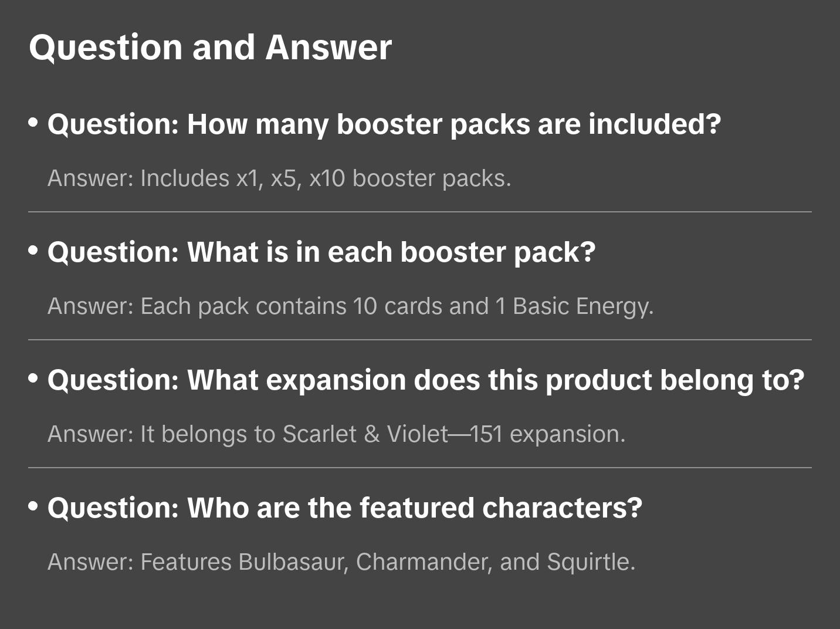Click the "10 cards and 1 Basic Energy" answer
Image resolution: width=840 pixels, height=629 pixels.
point(350,306)
